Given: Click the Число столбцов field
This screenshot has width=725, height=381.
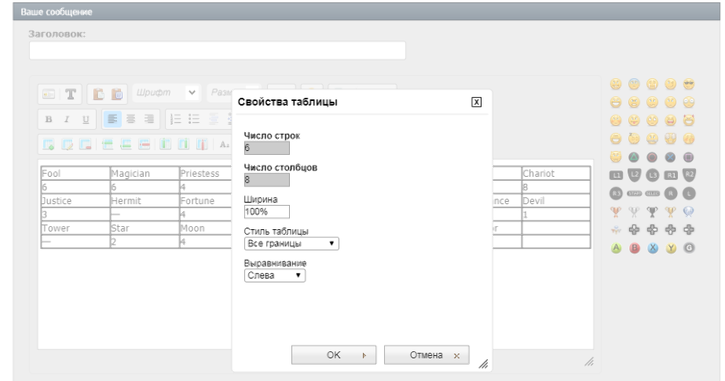Looking at the screenshot, I should (x=267, y=180).
